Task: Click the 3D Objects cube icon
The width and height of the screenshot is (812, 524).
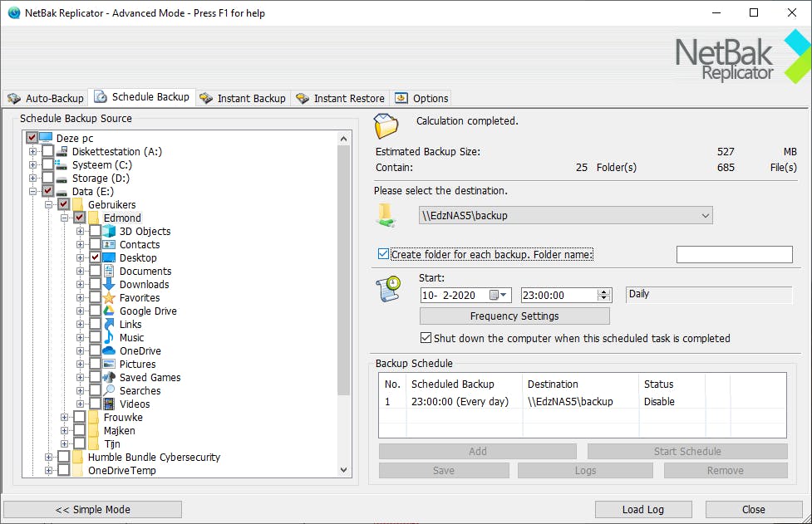Action: pyautogui.click(x=109, y=231)
